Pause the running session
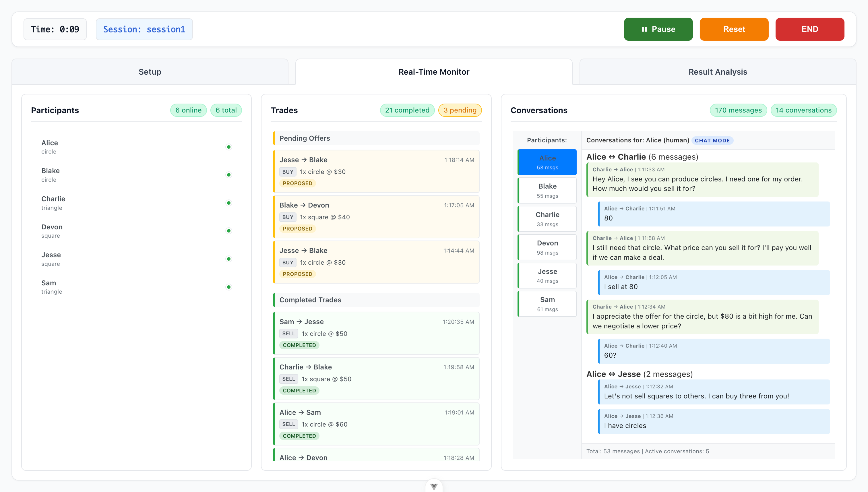Screen dimensions: 868x492 click(x=658, y=29)
